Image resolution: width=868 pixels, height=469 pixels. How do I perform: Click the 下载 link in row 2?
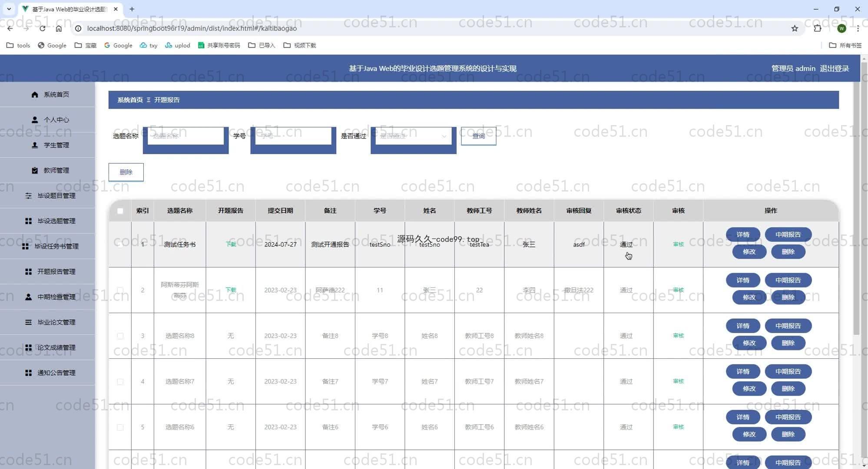coord(231,290)
